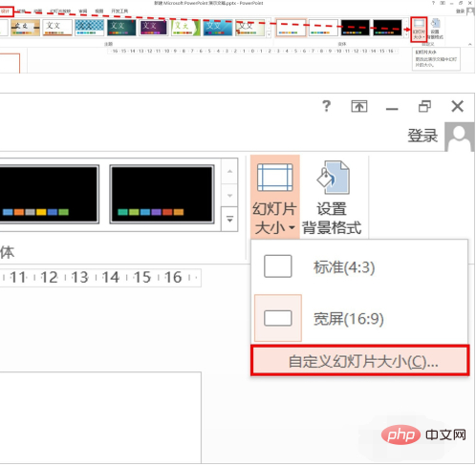Expand small variants gallery More arrow
Screen dimensions: 476x466
pos(406,33)
